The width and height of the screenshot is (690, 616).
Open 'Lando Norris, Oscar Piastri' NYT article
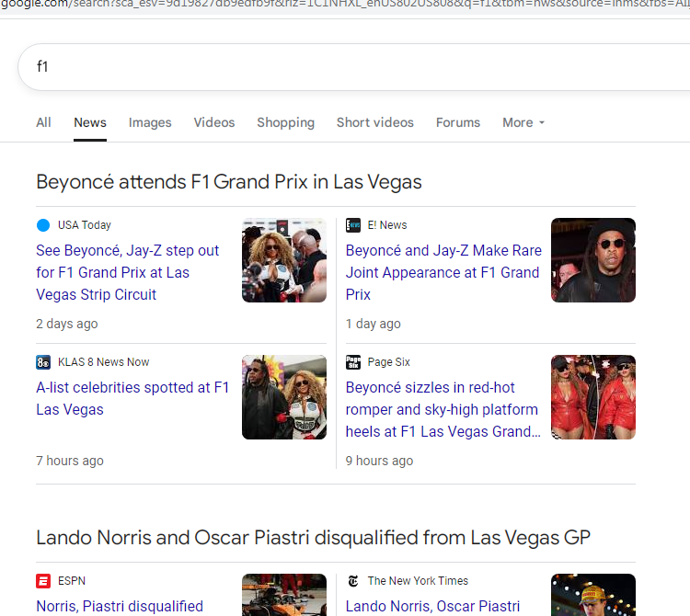pyautogui.click(x=432, y=606)
